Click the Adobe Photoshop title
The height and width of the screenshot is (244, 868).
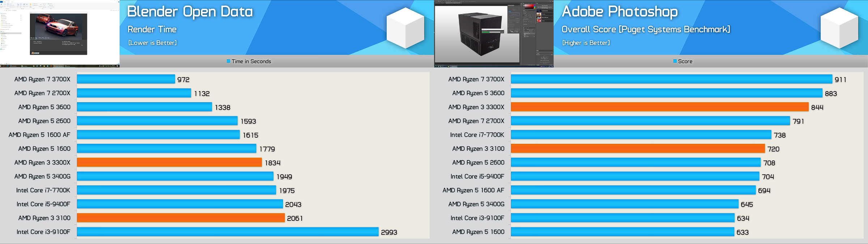(620, 12)
